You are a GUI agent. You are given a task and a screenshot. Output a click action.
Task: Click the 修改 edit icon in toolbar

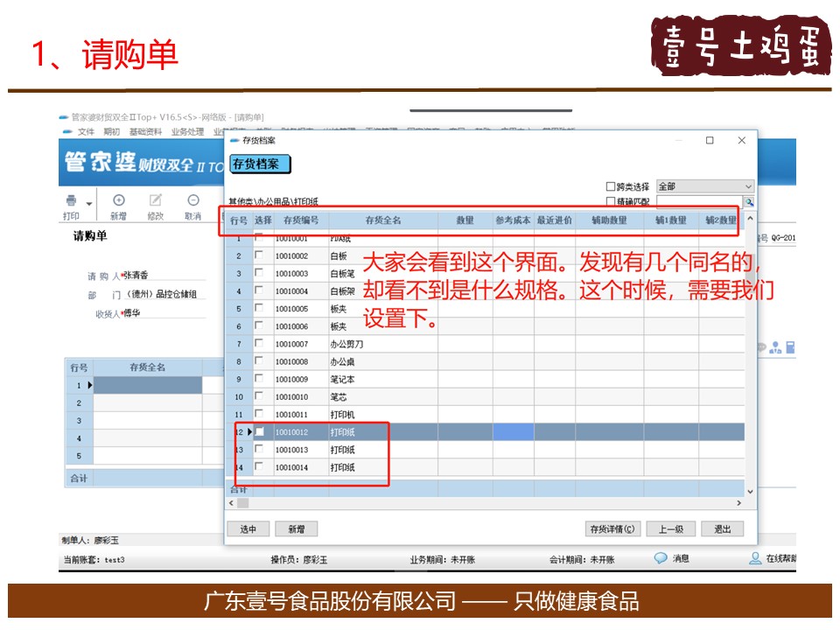coord(156,200)
